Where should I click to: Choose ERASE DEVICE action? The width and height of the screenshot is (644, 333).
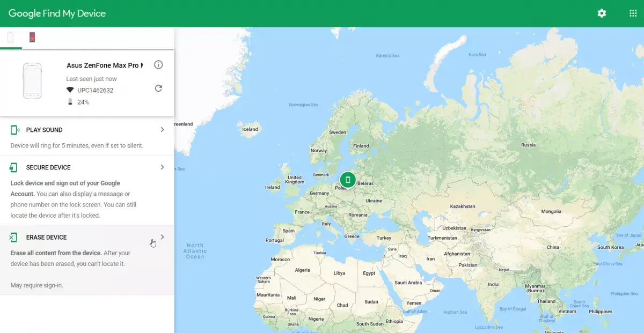(x=47, y=237)
